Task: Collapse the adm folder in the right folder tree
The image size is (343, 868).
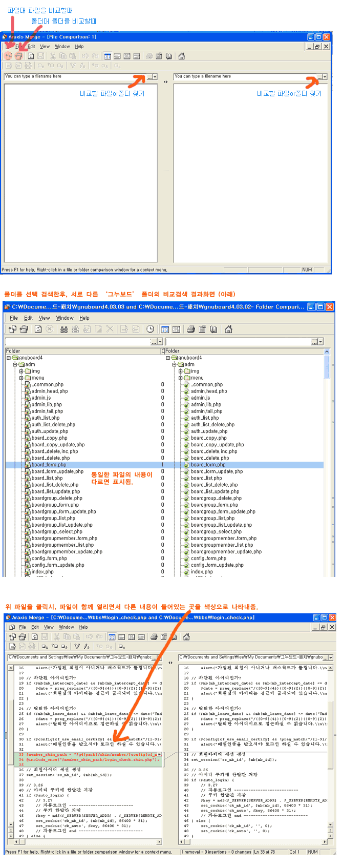Action: point(175,364)
